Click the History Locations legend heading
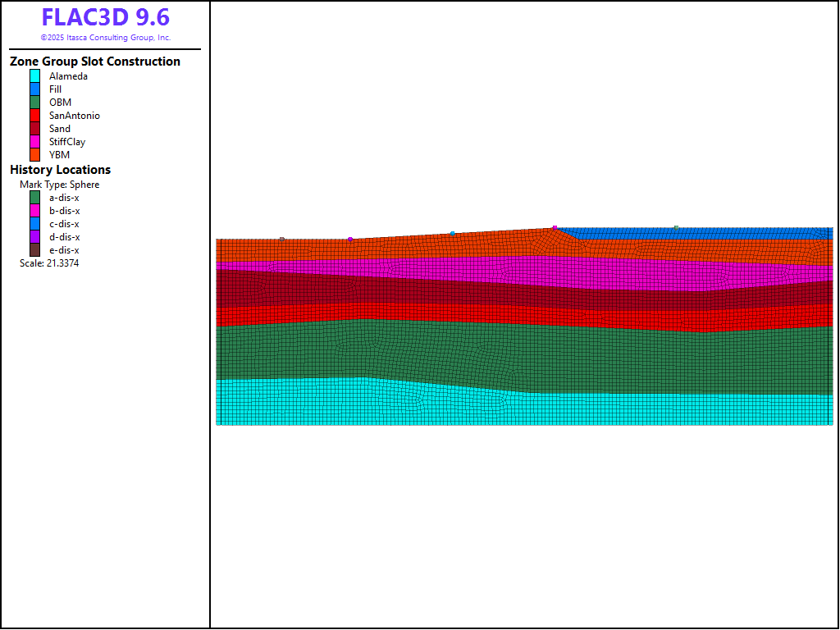 [x=60, y=170]
